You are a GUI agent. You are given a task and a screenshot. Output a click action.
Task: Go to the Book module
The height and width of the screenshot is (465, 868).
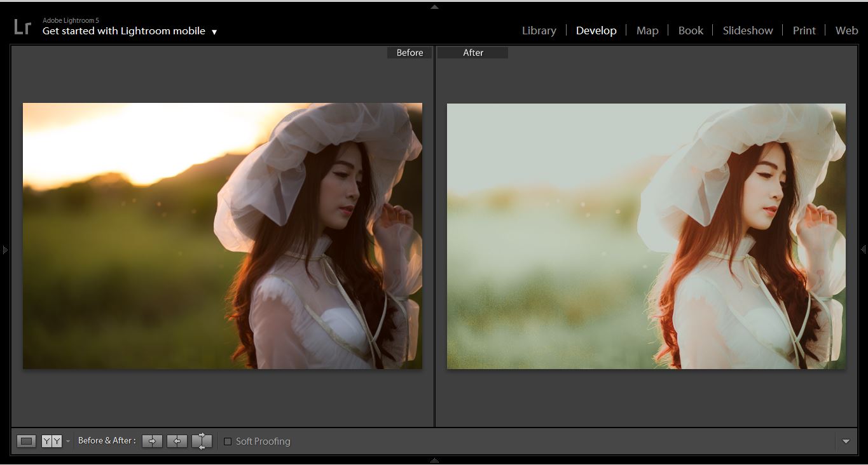[691, 30]
